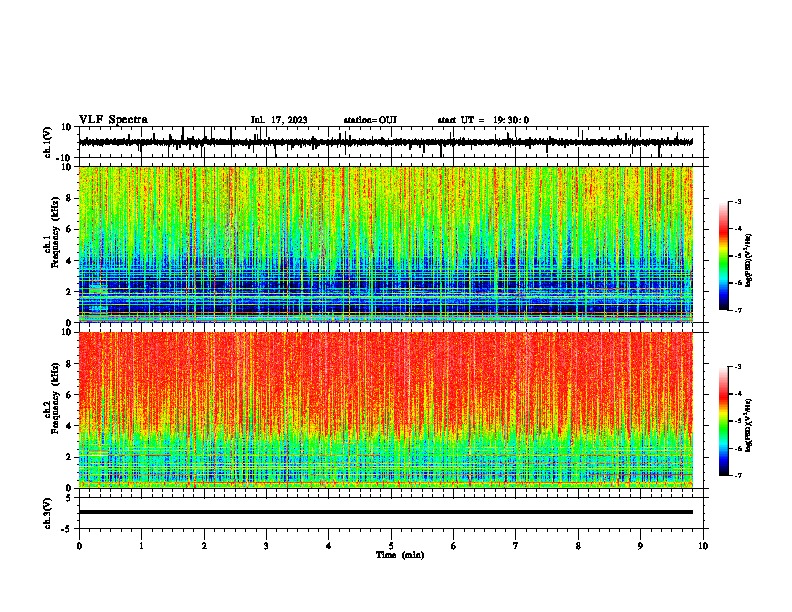Click the "8" kHz tick on ch.2 frequency axis
792x612 pixels.
click(x=69, y=364)
